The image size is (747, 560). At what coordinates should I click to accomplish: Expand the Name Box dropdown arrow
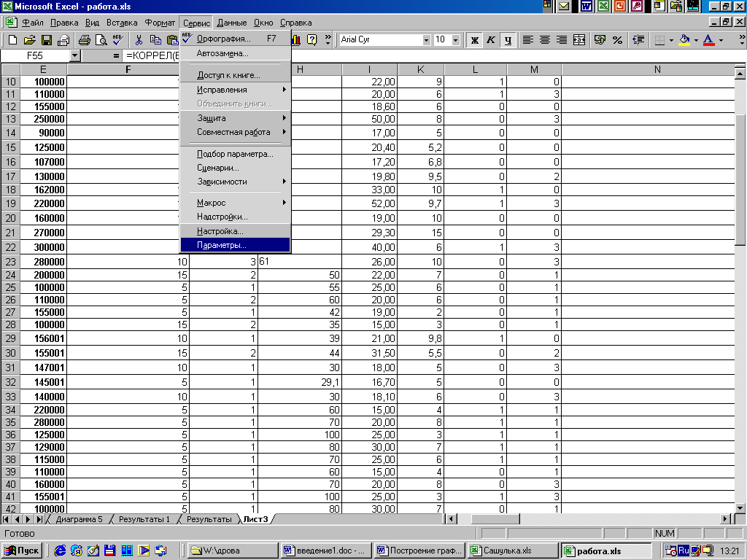coord(74,55)
